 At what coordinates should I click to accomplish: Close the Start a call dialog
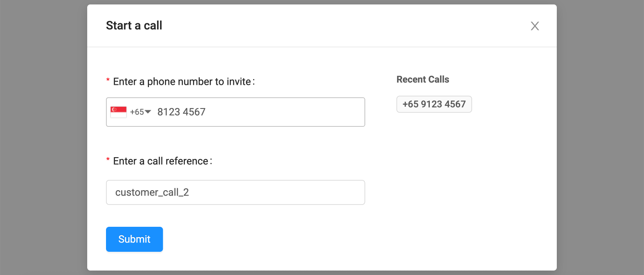coord(534,26)
